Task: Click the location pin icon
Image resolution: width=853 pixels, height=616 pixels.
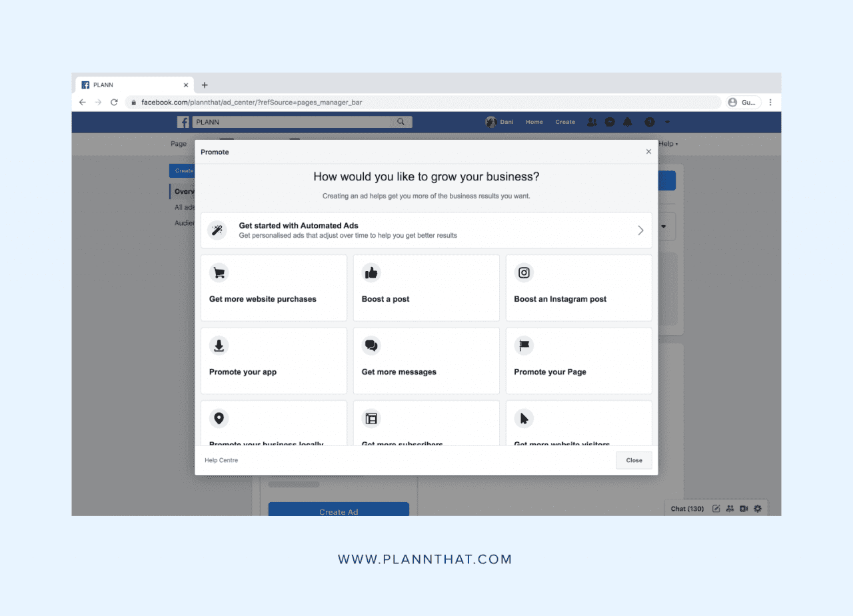Action: point(219,418)
